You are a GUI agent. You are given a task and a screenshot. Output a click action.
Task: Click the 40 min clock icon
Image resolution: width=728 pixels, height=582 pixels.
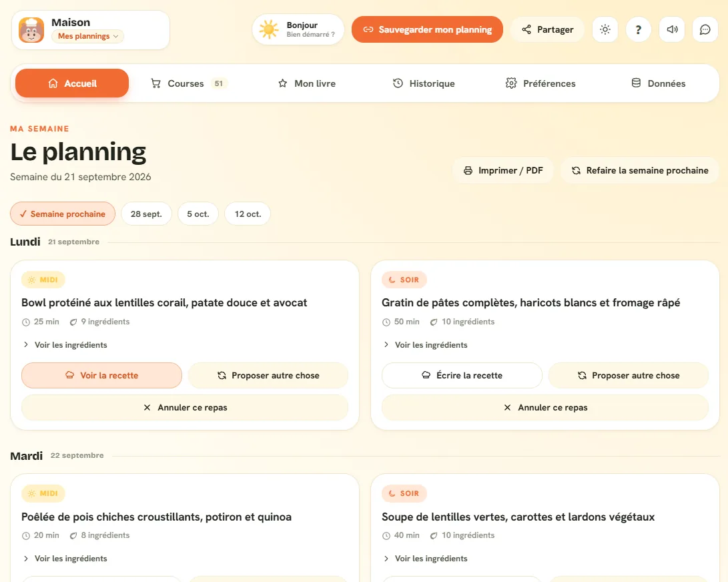(386, 535)
